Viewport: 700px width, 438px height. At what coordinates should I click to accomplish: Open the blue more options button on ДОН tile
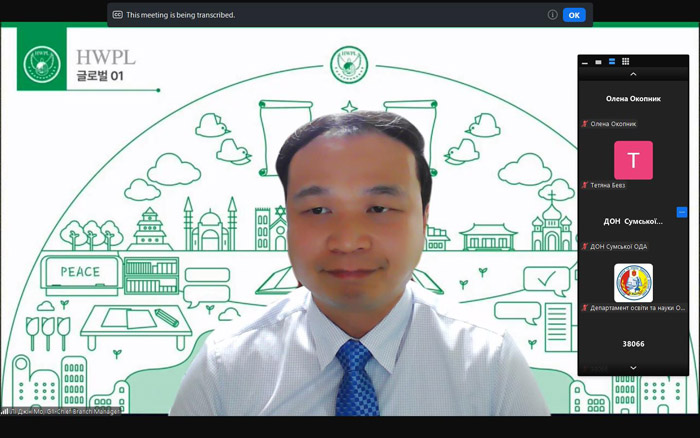click(x=682, y=212)
